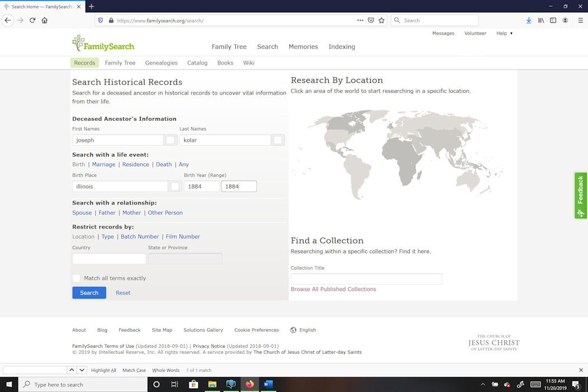
Task: Open the Firefox hamburger menu
Action: pyautogui.click(x=581, y=20)
